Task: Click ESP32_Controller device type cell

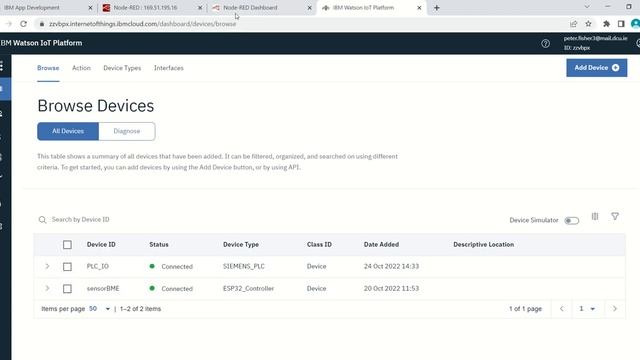Action: click(x=248, y=289)
